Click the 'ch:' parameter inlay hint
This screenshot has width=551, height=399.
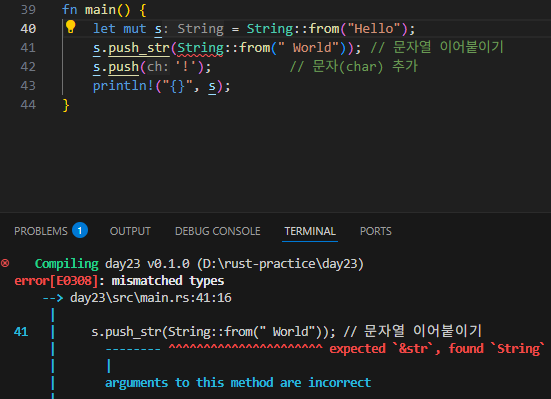click(x=158, y=67)
